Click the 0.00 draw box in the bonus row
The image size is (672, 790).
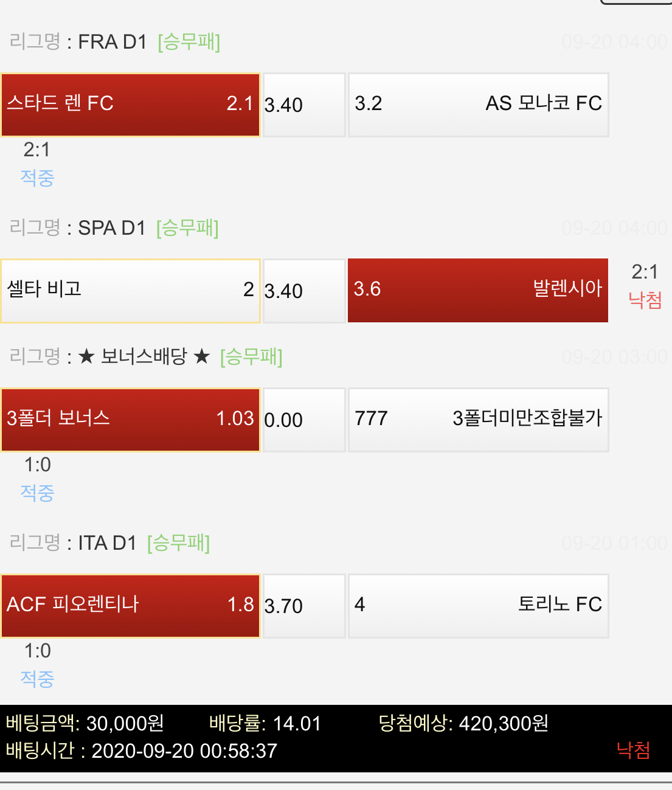pos(304,420)
